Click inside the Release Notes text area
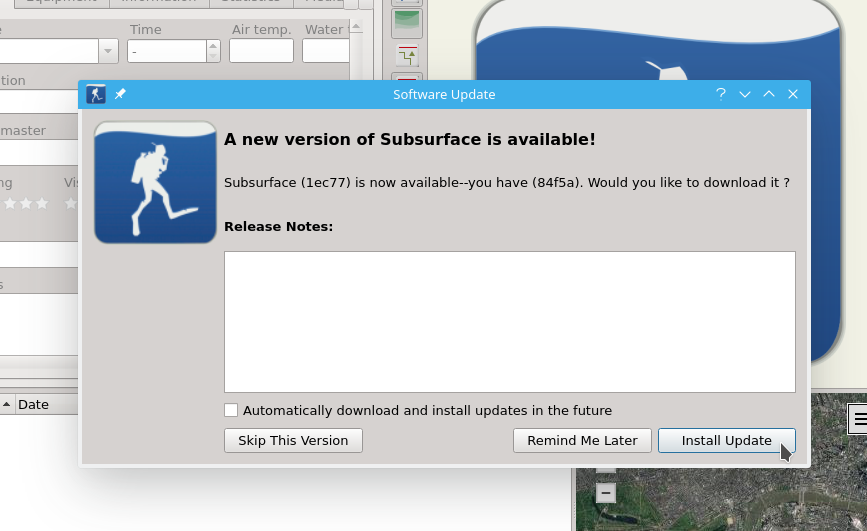867x531 pixels. coord(510,322)
